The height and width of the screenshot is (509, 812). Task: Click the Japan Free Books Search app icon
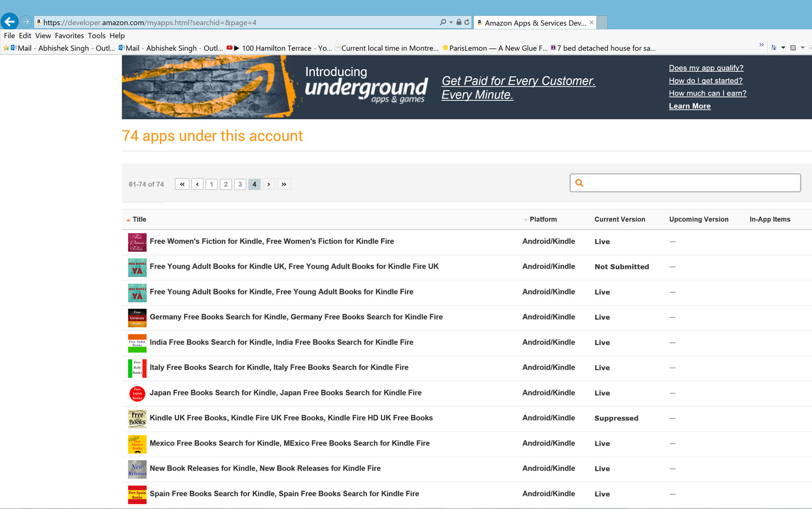[x=137, y=393]
